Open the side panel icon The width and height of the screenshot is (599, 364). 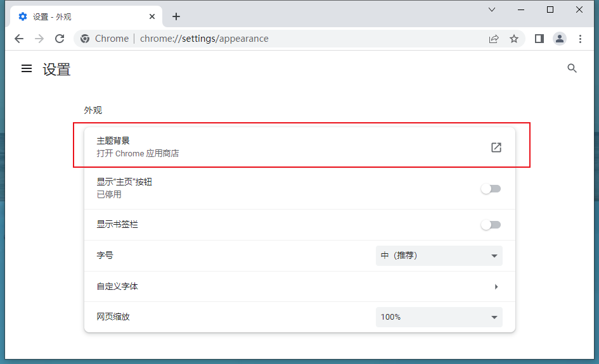(x=539, y=39)
